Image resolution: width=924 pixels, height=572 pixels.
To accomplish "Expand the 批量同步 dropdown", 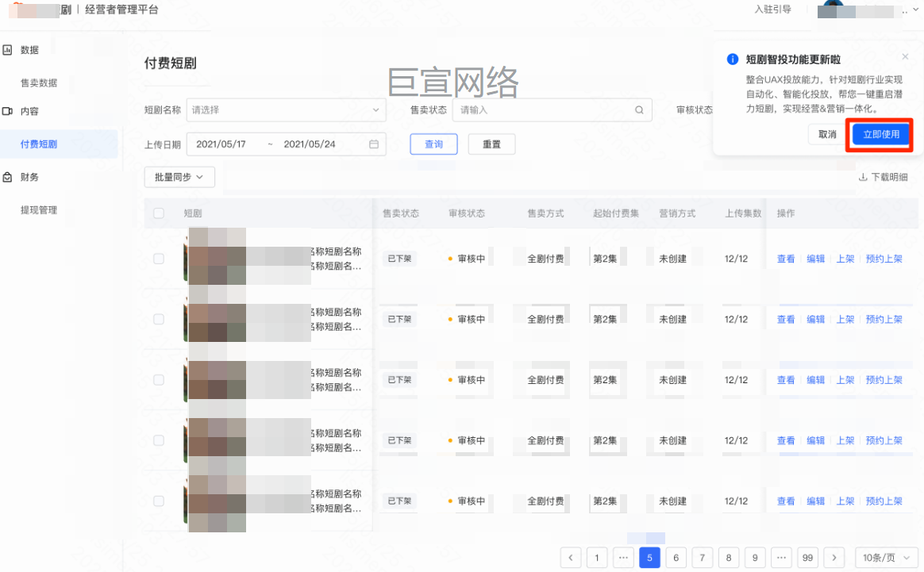I will click(x=179, y=178).
